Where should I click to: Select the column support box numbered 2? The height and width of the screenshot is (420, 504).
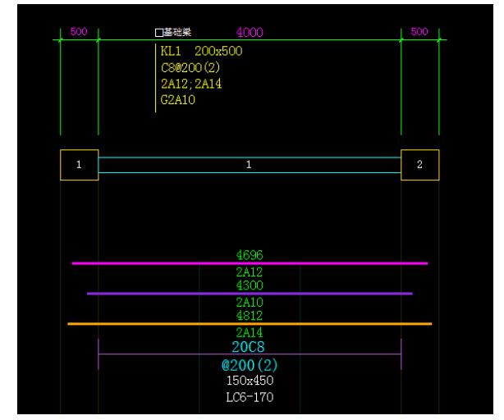coord(419,165)
